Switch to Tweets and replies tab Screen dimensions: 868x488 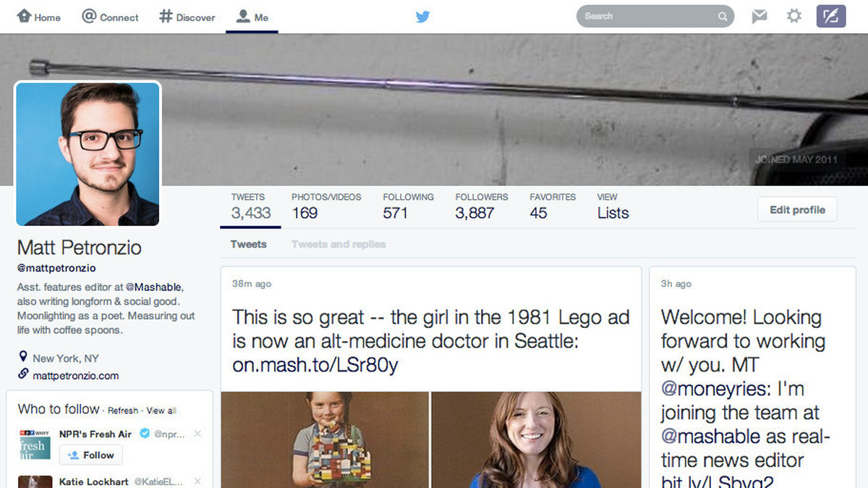(x=339, y=244)
